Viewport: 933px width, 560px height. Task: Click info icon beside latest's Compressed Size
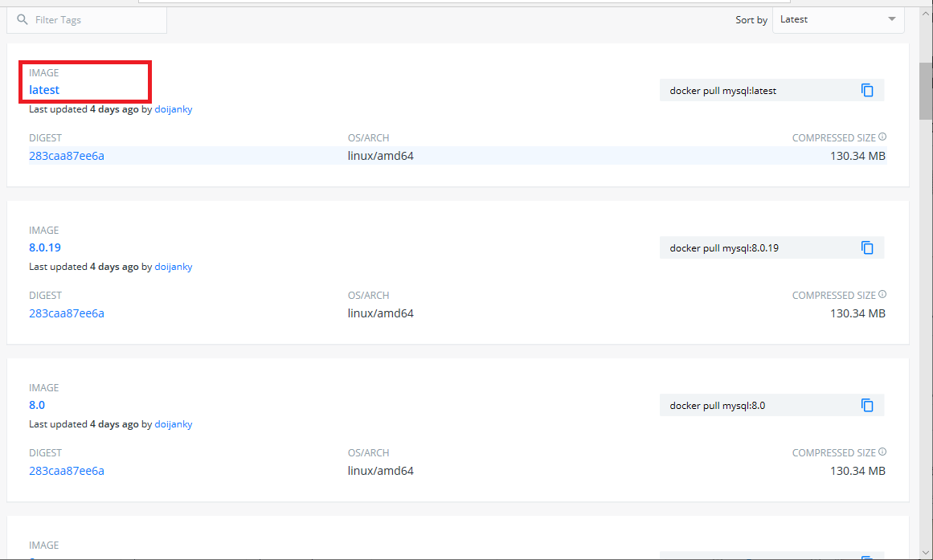coord(882,137)
